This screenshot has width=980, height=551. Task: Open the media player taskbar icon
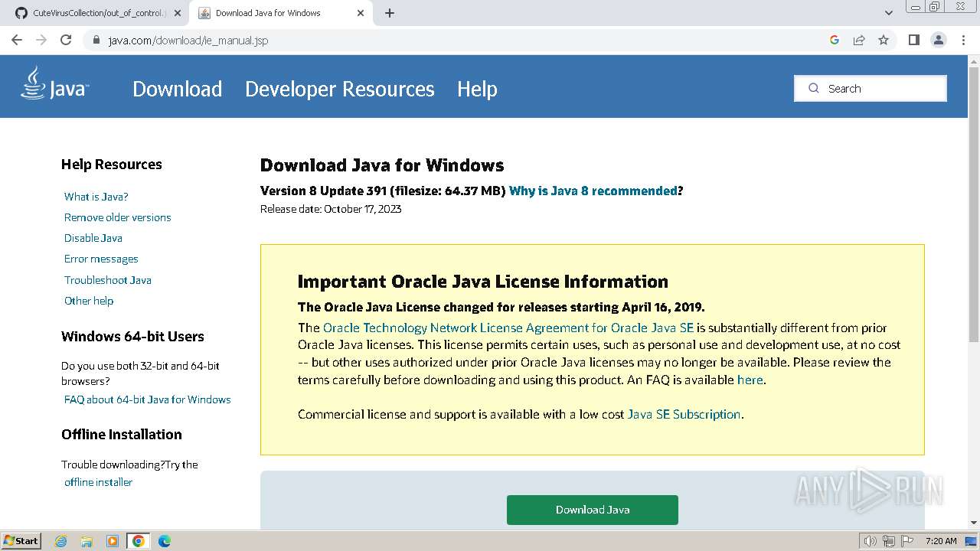pyautogui.click(x=113, y=541)
